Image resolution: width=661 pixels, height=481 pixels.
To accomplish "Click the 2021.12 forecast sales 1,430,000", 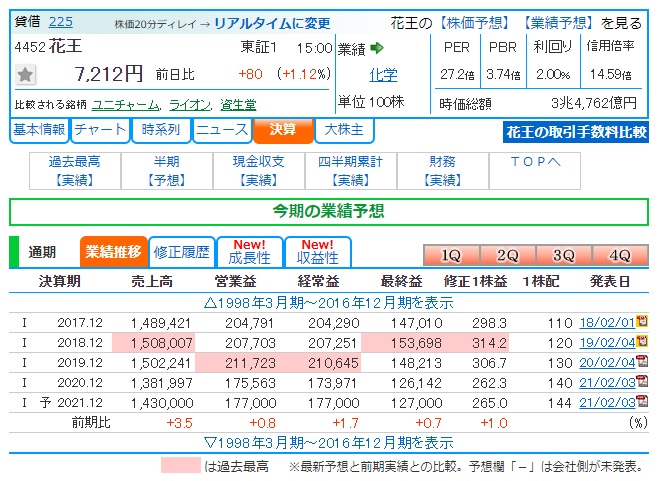I will point(162,403).
